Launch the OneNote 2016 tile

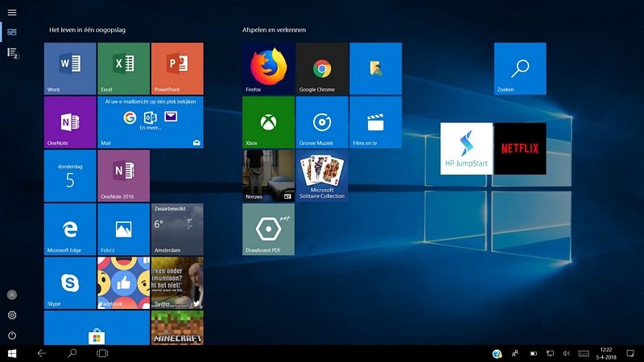[x=124, y=175]
